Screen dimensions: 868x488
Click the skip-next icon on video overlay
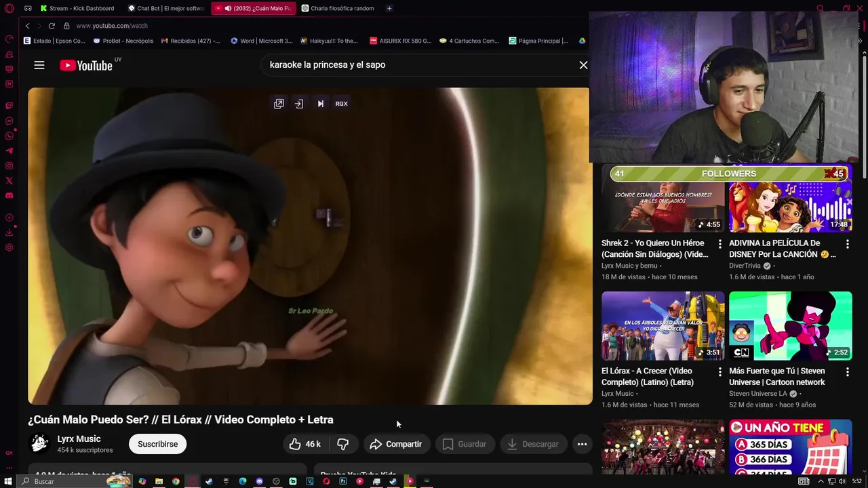click(x=321, y=104)
